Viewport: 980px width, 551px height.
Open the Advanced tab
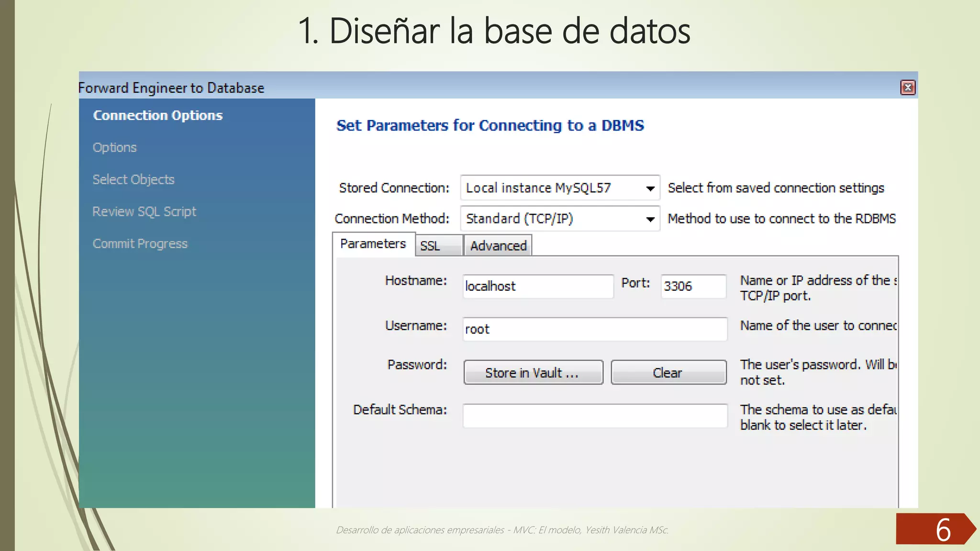coord(498,246)
